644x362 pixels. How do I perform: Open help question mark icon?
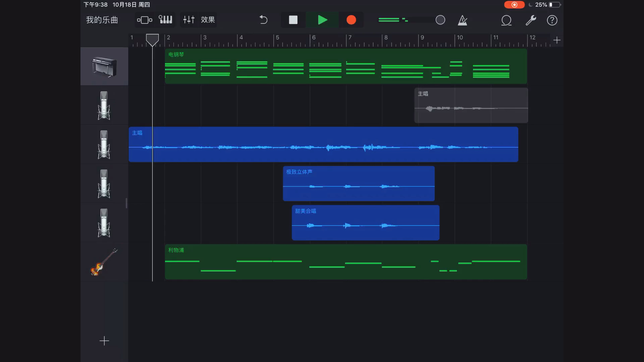click(x=552, y=20)
